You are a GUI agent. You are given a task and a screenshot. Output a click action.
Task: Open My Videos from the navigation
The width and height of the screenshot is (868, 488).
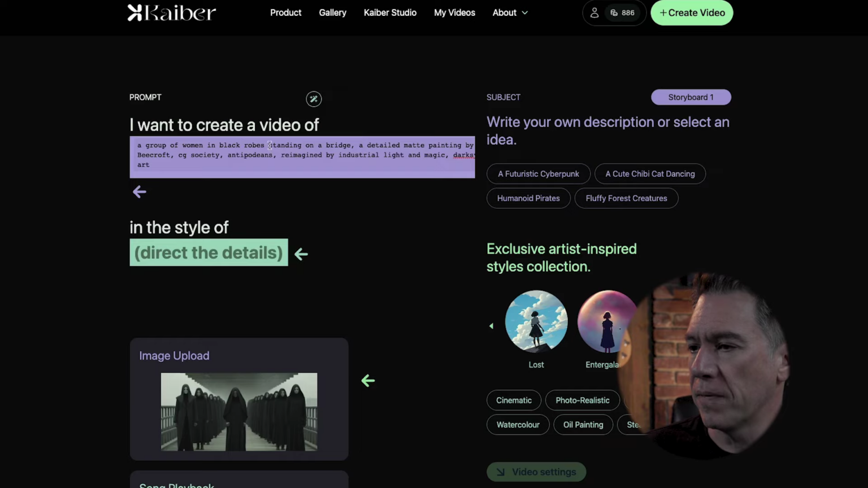[454, 12]
